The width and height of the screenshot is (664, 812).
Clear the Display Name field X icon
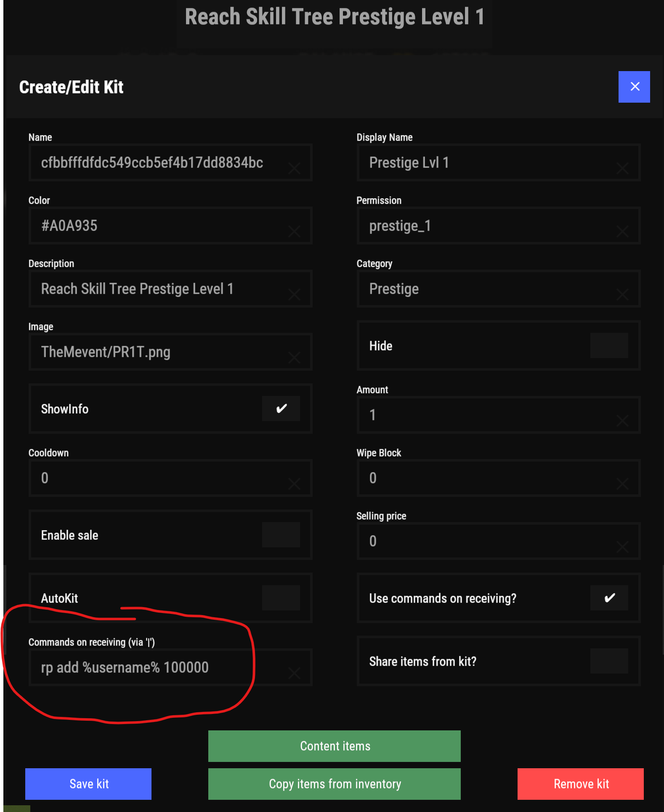(x=622, y=169)
